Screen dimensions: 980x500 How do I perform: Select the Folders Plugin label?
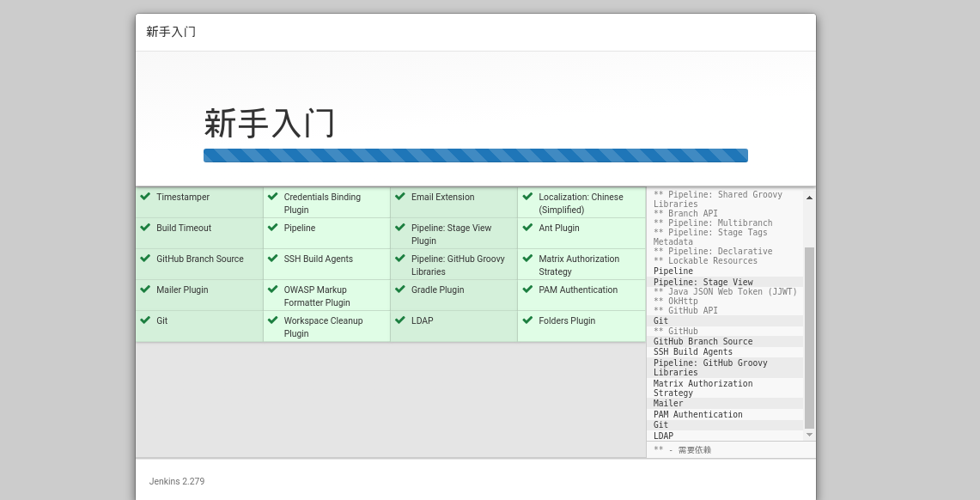tap(567, 320)
